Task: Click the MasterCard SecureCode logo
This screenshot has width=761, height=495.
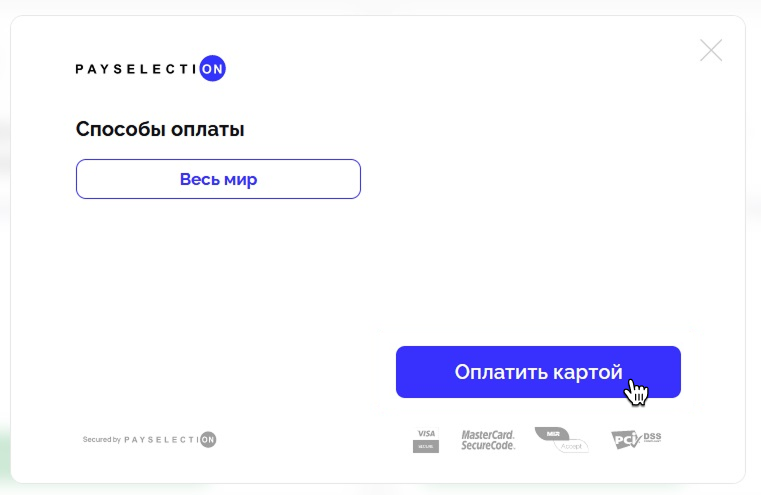Action: pos(488,440)
